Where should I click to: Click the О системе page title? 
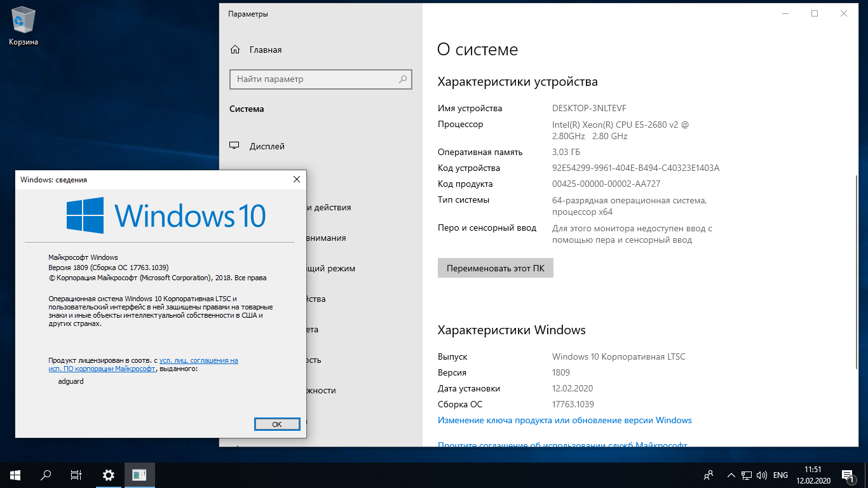click(477, 49)
